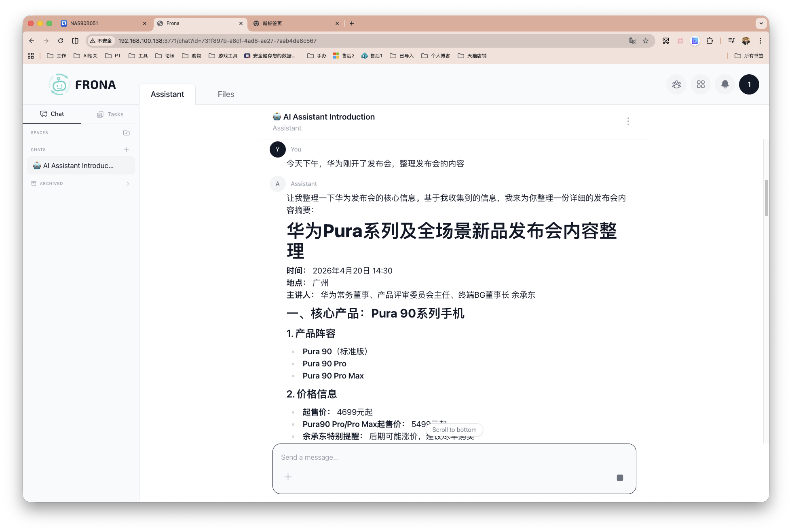This screenshot has height=532, width=792.
Task: Open the apps grid icon in the header
Action: 701,84
